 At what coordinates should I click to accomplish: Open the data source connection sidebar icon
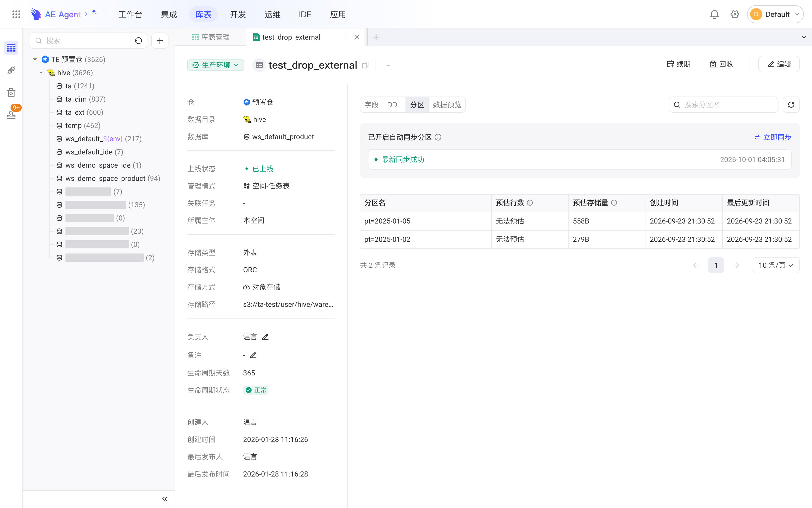11,70
